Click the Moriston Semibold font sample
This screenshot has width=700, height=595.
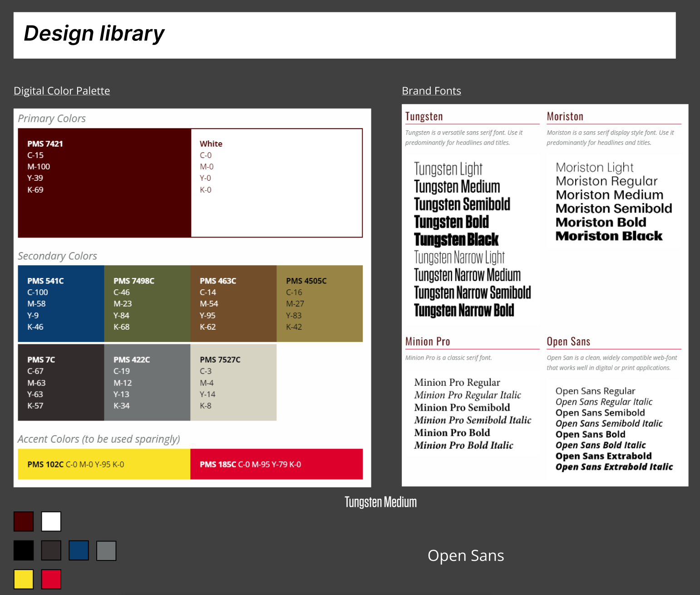(x=614, y=208)
